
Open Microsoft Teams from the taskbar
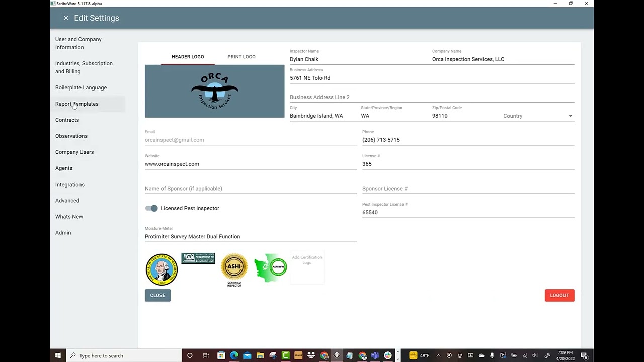375,355
